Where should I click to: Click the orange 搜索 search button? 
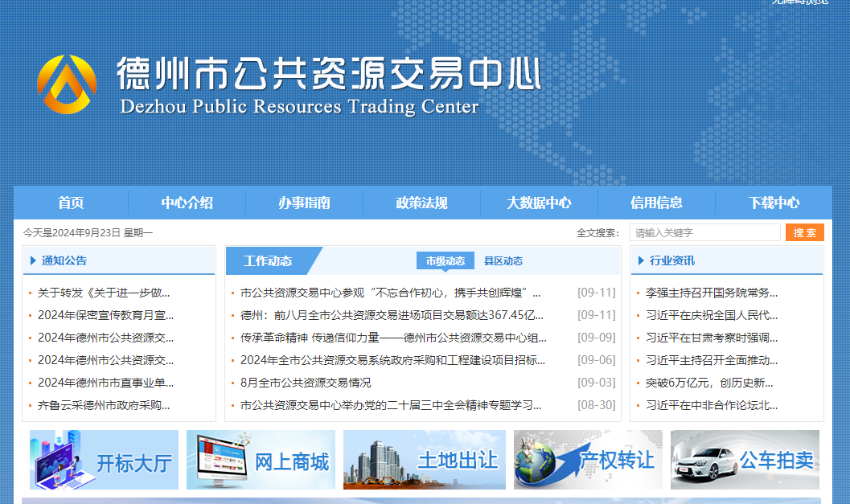(x=804, y=232)
